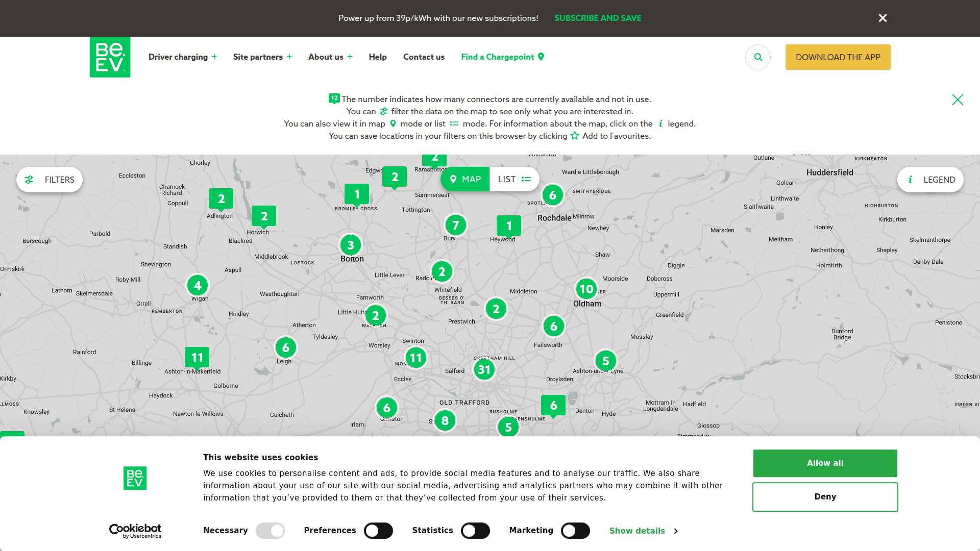Expand the Driver charging menu

182,57
